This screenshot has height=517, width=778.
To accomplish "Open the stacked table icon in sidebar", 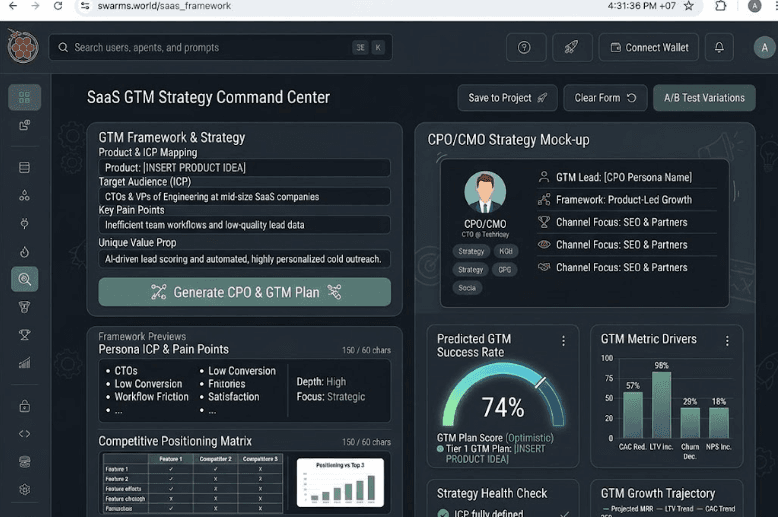I will [x=24, y=167].
